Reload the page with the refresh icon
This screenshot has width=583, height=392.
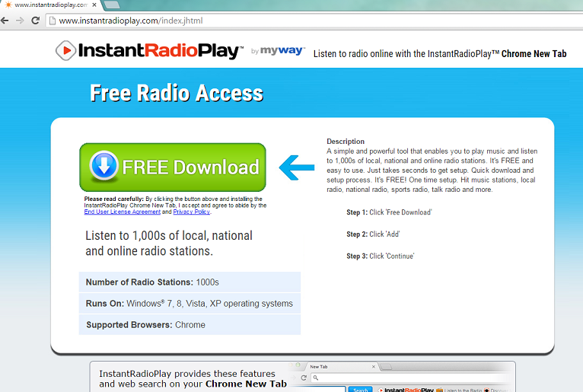click(35, 21)
